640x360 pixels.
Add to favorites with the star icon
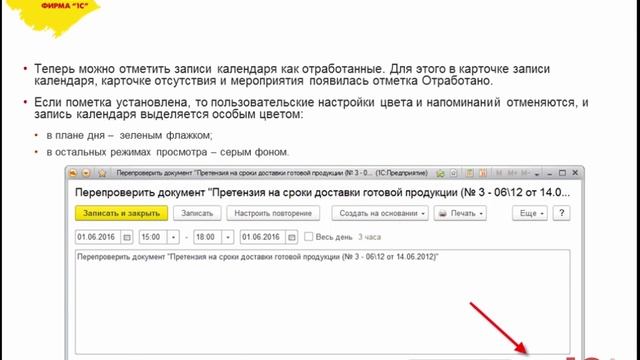(x=102, y=173)
